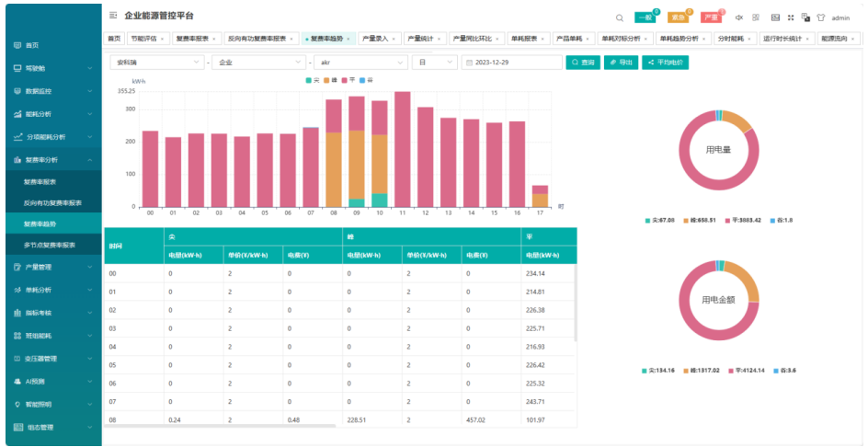
Task: Open the search magnifier in header
Action: tap(619, 17)
